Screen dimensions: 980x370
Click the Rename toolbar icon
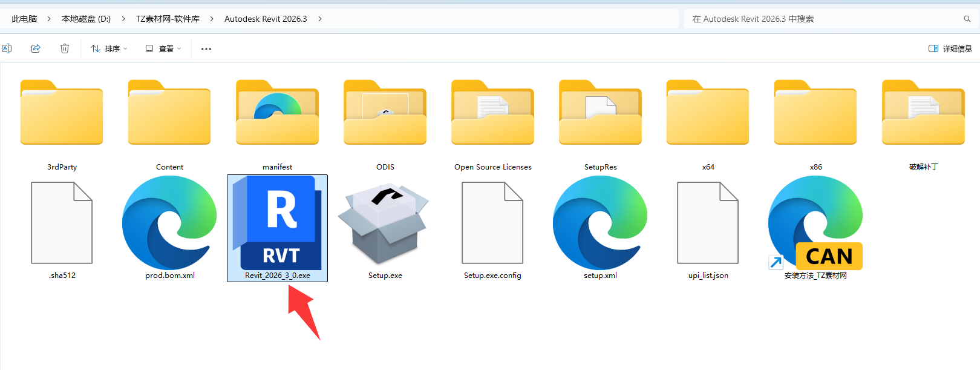click(x=7, y=48)
